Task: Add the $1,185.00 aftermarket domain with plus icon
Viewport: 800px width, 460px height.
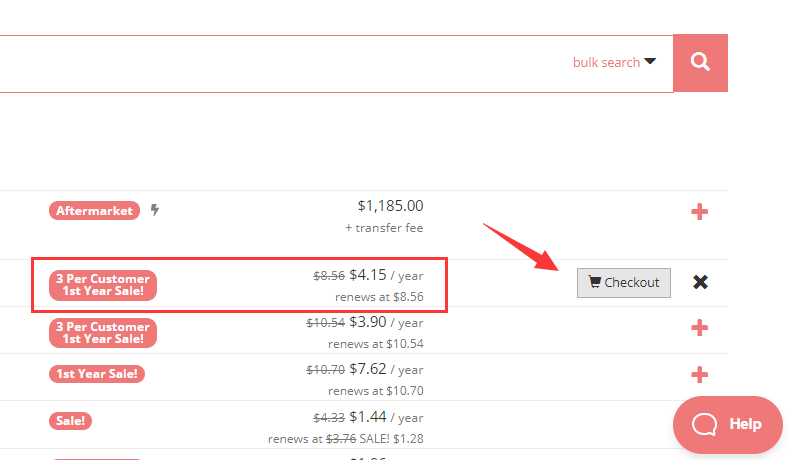Action: [x=700, y=212]
